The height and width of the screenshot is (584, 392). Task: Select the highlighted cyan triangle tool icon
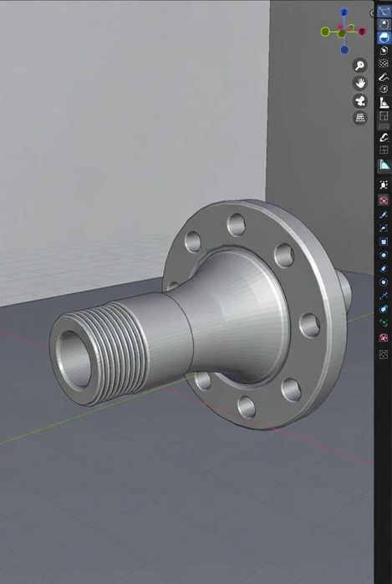[384, 165]
